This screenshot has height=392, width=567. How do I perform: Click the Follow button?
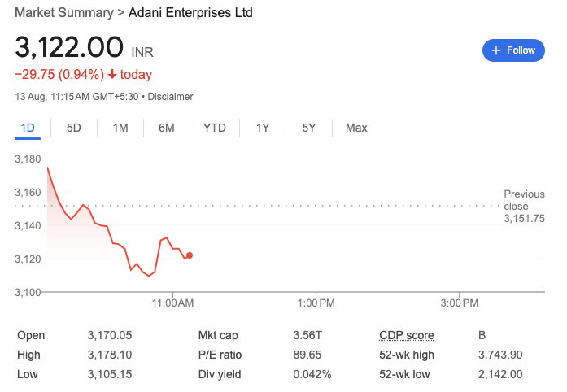[513, 50]
